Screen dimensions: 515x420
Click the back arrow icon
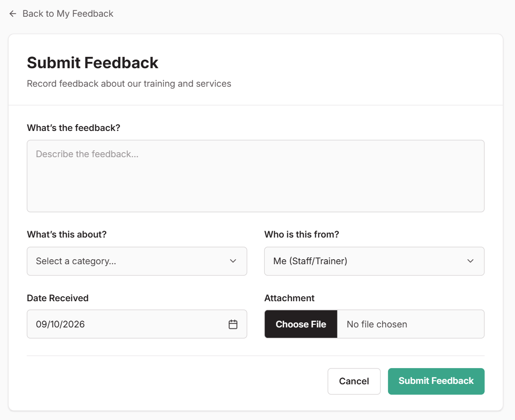point(13,14)
